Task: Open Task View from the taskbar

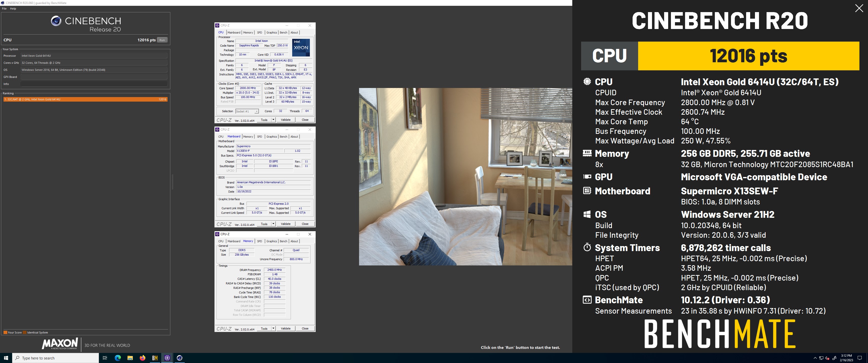Action: (x=105, y=358)
